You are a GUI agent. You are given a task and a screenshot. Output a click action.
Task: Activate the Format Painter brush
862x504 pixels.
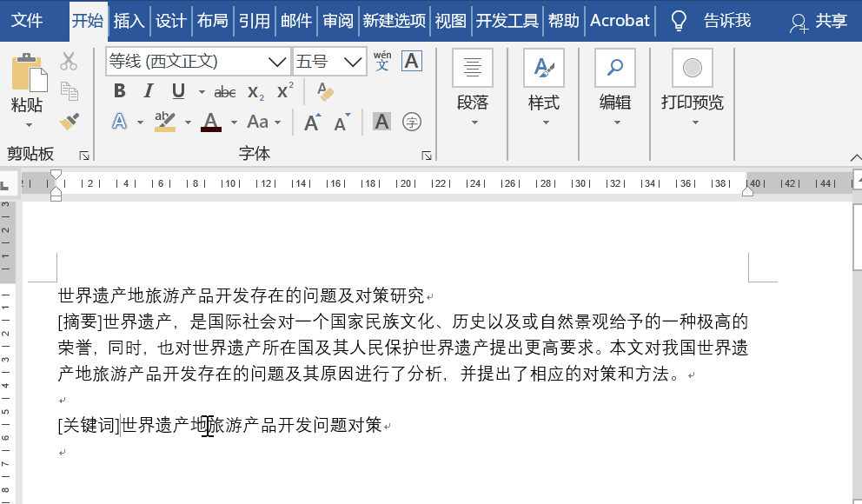(x=70, y=122)
